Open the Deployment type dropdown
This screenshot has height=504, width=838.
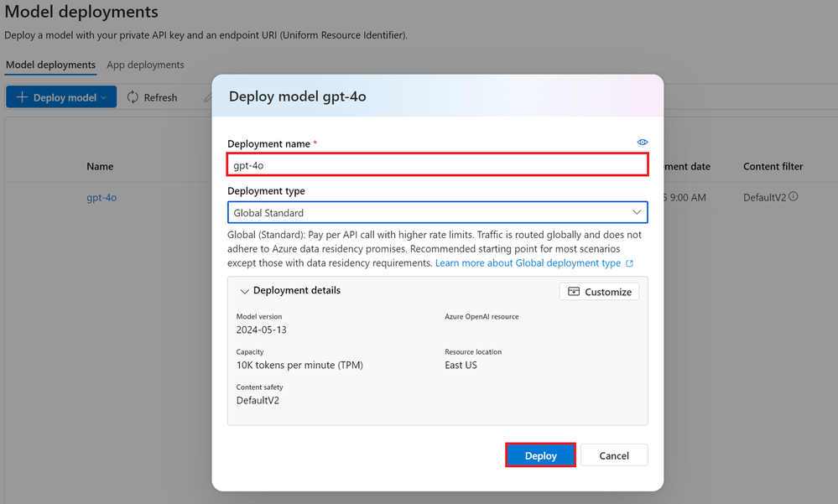coord(438,212)
